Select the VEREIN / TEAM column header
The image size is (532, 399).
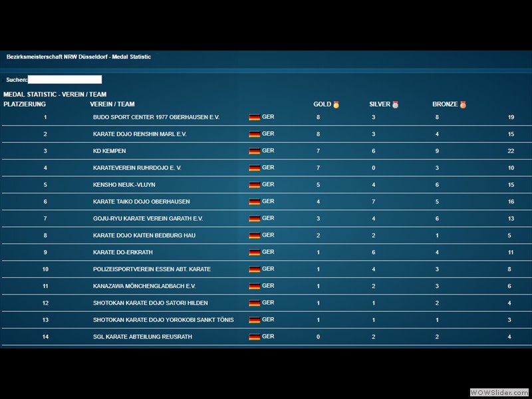[x=112, y=104]
